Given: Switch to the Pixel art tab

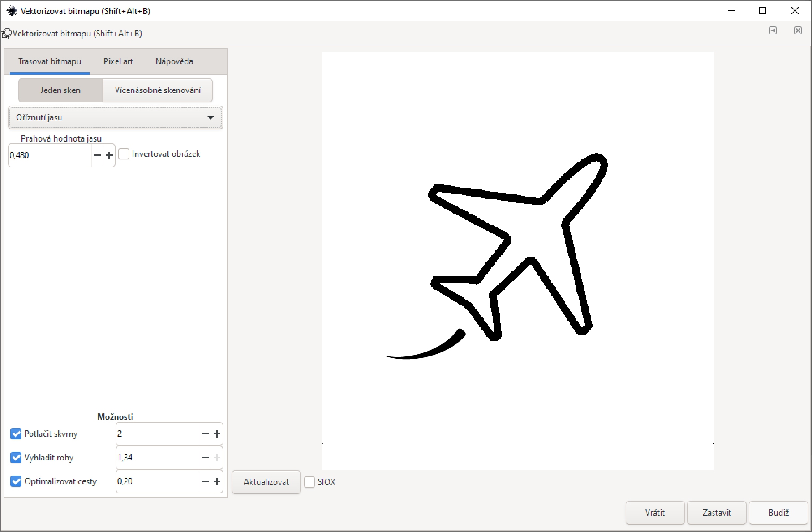Looking at the screenshot, I should [118, 62].
